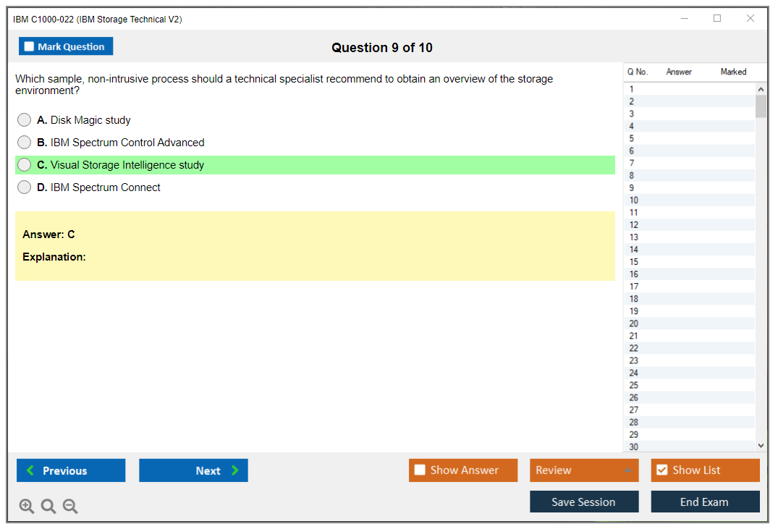Select answer B IBM Spectrum Control Advanced
Screen dimensions: 778x532
[x=25, y=143]
